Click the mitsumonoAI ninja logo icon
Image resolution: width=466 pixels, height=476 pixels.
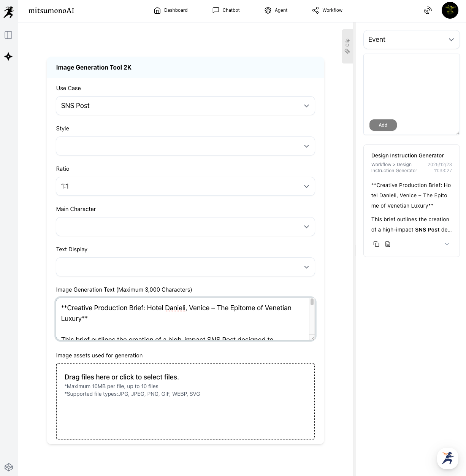point(8,12)
